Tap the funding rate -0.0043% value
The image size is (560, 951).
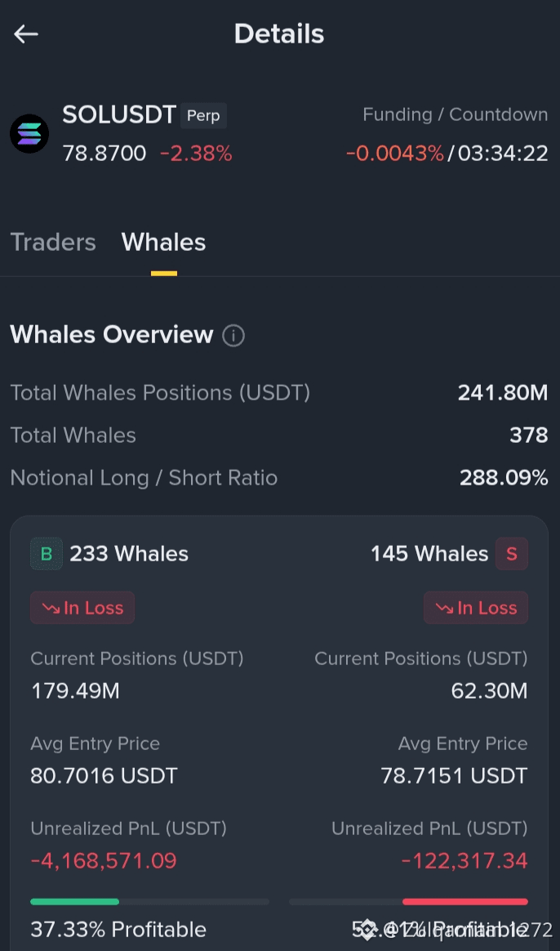pyautogui.click(x=394, y=154)
